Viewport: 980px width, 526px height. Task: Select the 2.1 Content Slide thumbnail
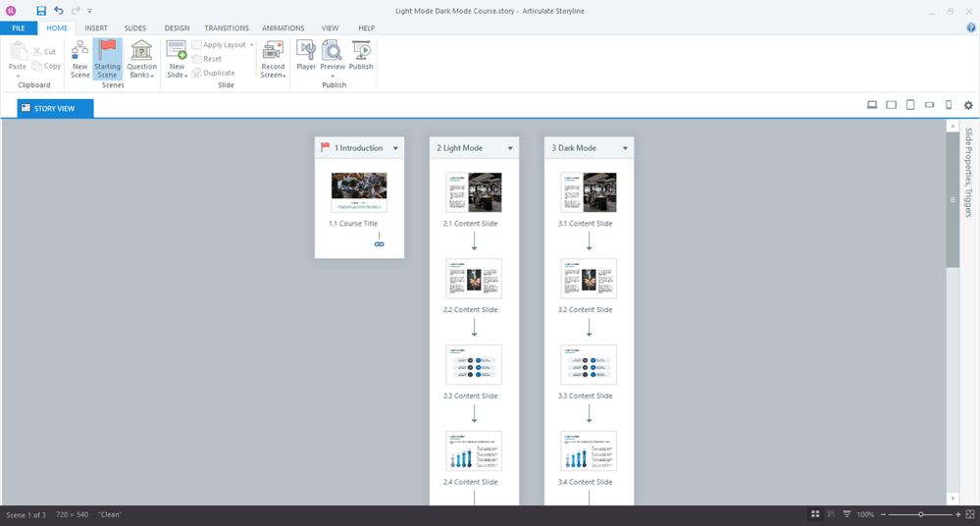point(474,192)
